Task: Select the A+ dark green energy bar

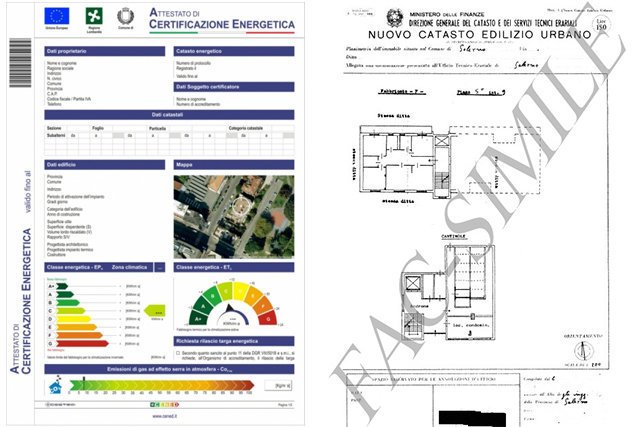Action: (62, 286)
